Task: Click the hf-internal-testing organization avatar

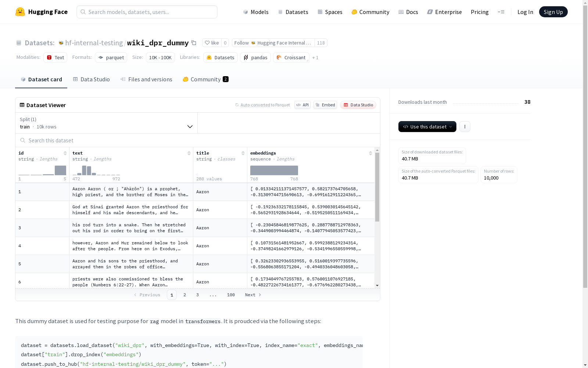Action: click(x=61, y=43)
